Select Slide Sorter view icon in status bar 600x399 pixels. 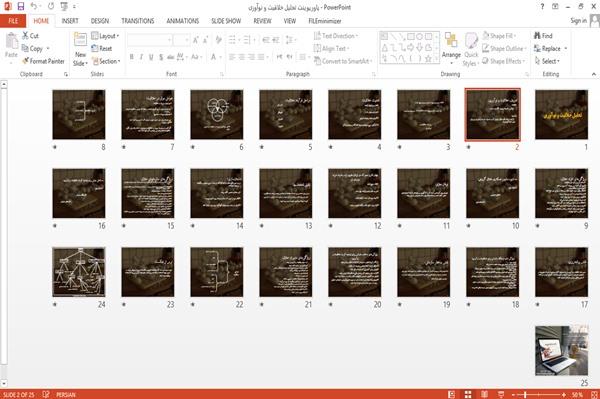point(468,394)
